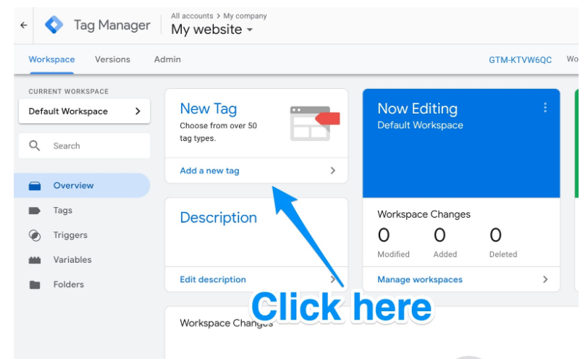
Task: Click the Manage workspaces chevron arrow
Action: coord(545,279)
